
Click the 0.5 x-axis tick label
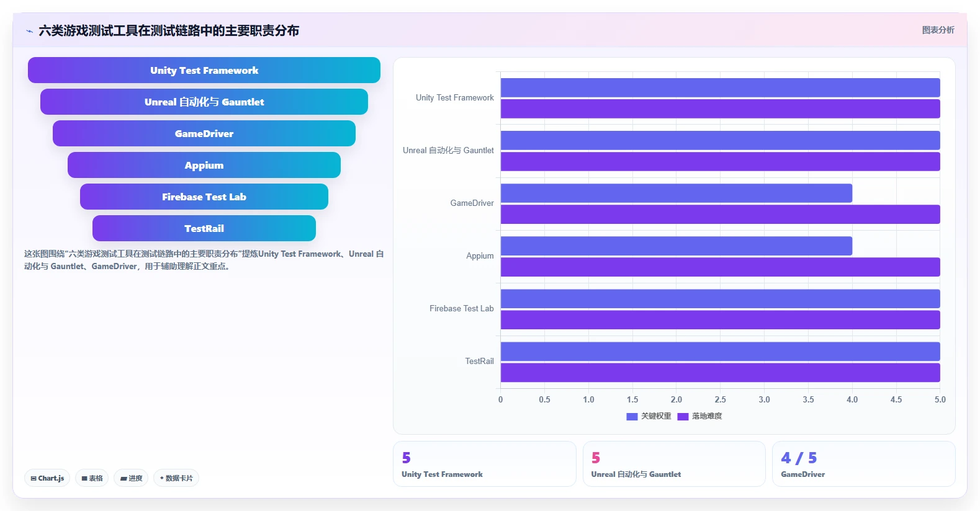(544, 400)
